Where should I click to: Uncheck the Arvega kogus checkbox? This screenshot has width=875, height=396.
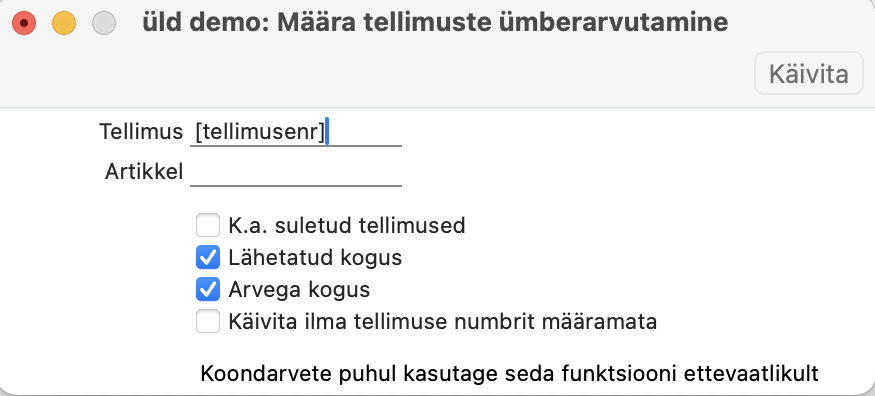point(208,289)
